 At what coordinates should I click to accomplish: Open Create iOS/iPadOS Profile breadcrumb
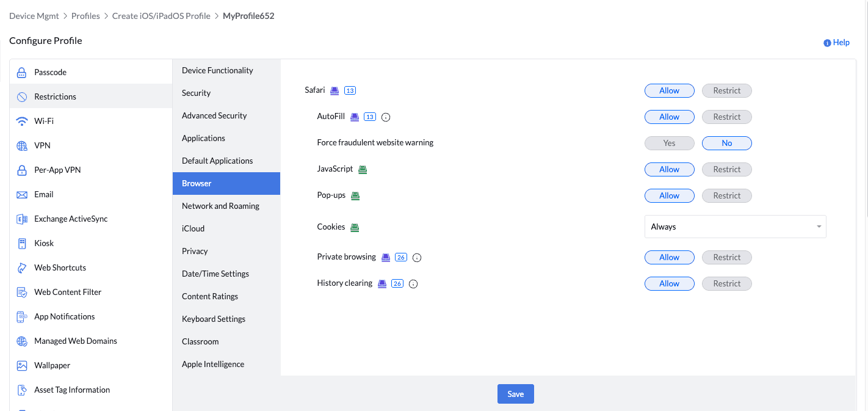click(161, 16)
